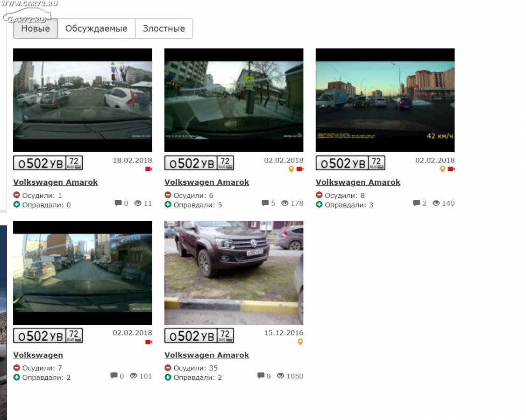Click the red minus icon beside Осудили: 35
The height and width of the screenshot is (420, 526).
coord(168,368)
